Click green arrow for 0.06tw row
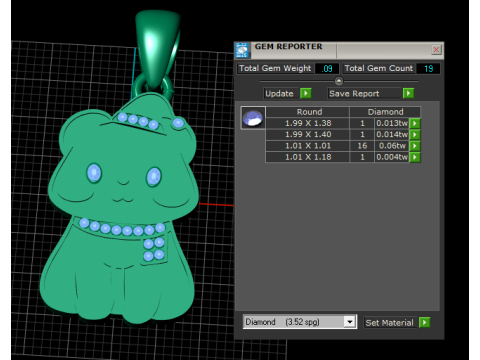This screenshot has width=480, height=360. coord(415,146)
